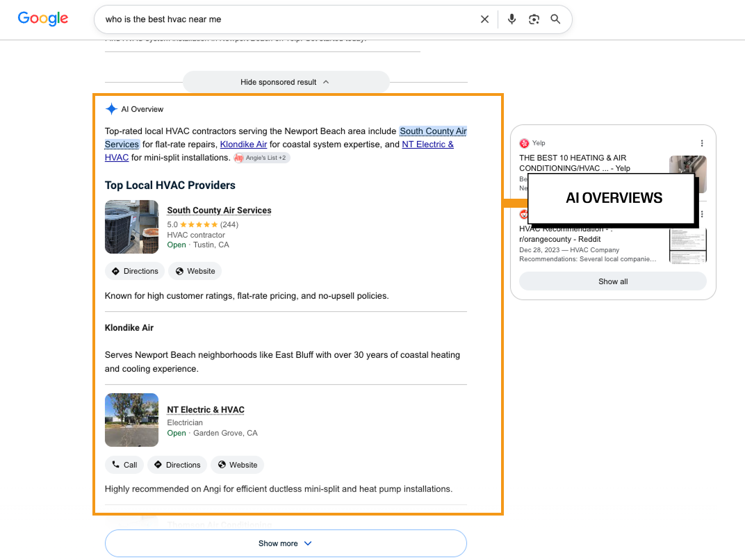Get Directions to NT Electric & HVAC
Image resolution: width=745 pixels, height=560 pixels.
[177, 465]
